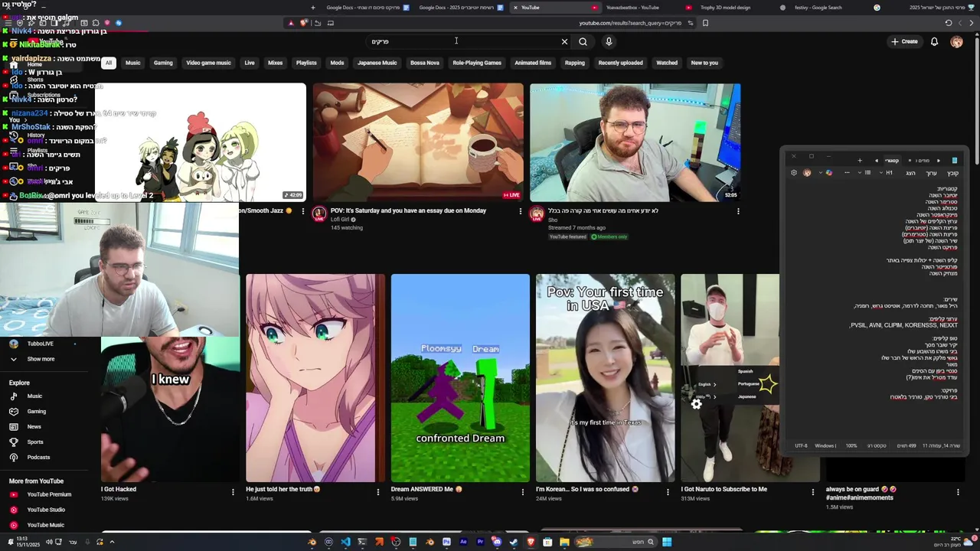Image resolution: width=980 pixels, height=551 pixels.
Task: Start voice search with the microphone icon
Action: (x=609, y=42)
